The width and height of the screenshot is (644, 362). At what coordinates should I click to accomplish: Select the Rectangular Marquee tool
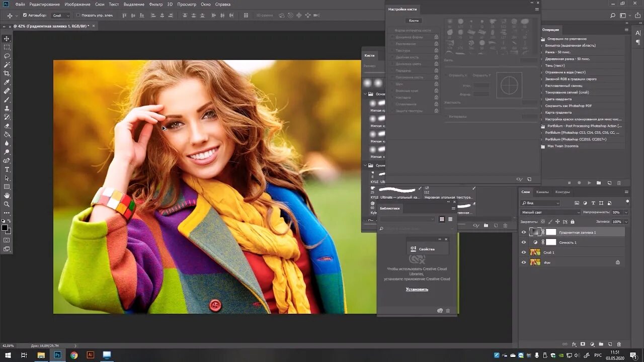7,47
